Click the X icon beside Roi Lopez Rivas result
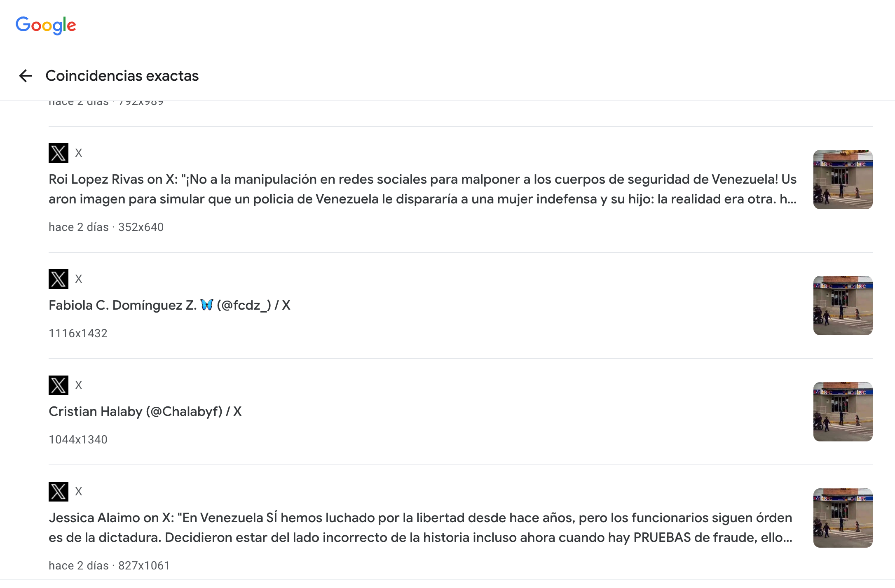895x588 pixels. (x=59, y=153)
